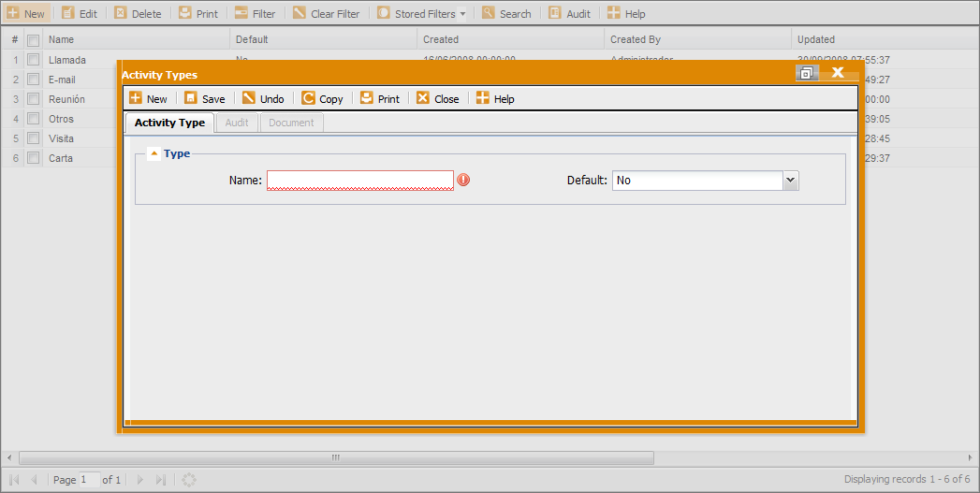Check the Llamada row checkbox
The image size is (980, 493).
33,60
